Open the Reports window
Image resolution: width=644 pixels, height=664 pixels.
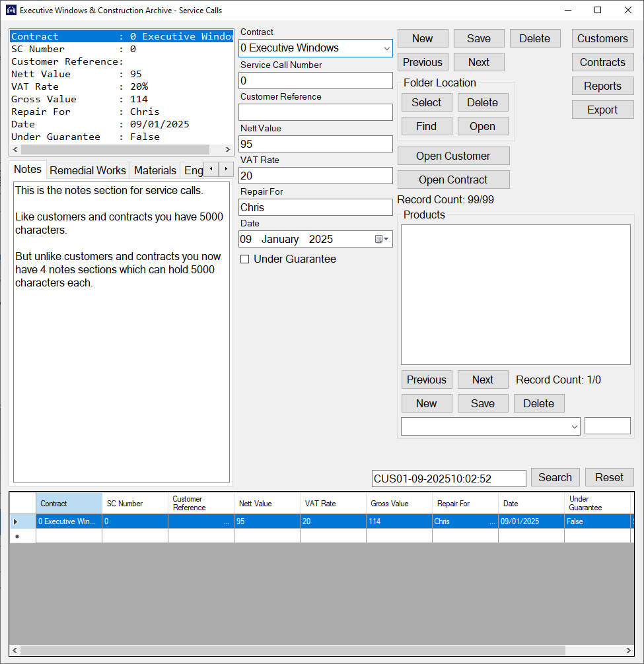[602, 86]
